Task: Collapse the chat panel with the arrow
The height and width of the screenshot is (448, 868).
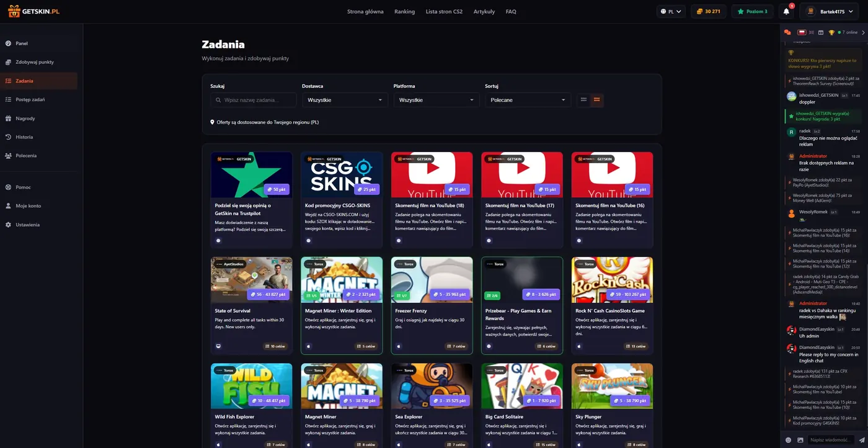Action: (863, 32)
